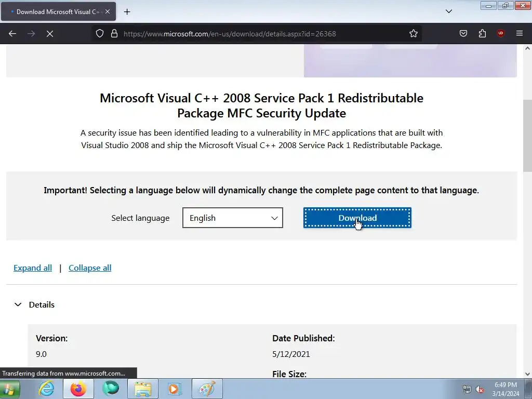
Task: Open the tracking protection shield icon
Action: pyautogui.click(x=99, y=34)
